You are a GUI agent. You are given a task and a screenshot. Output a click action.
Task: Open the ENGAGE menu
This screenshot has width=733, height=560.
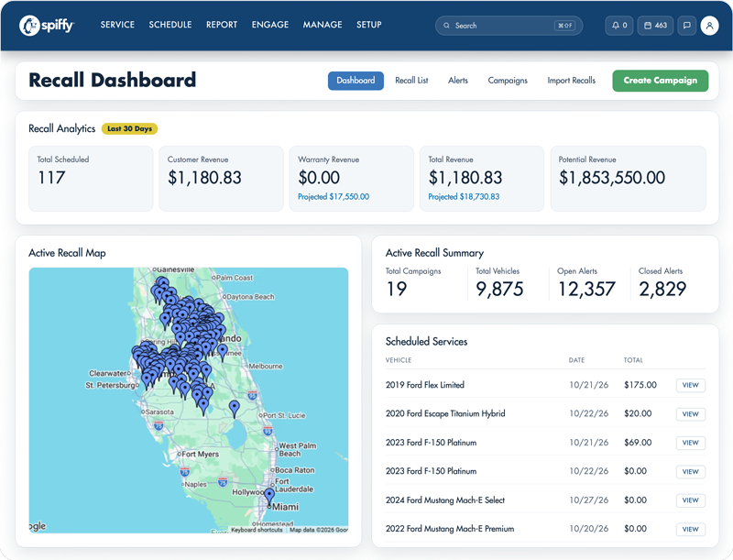click(270, 25)
